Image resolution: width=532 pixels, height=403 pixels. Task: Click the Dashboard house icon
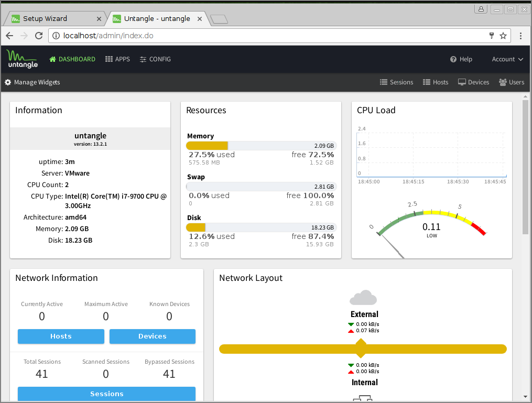52,59
